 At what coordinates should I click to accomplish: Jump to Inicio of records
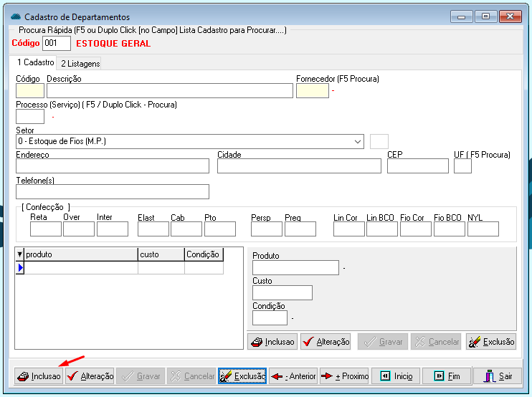click(395, 376)
